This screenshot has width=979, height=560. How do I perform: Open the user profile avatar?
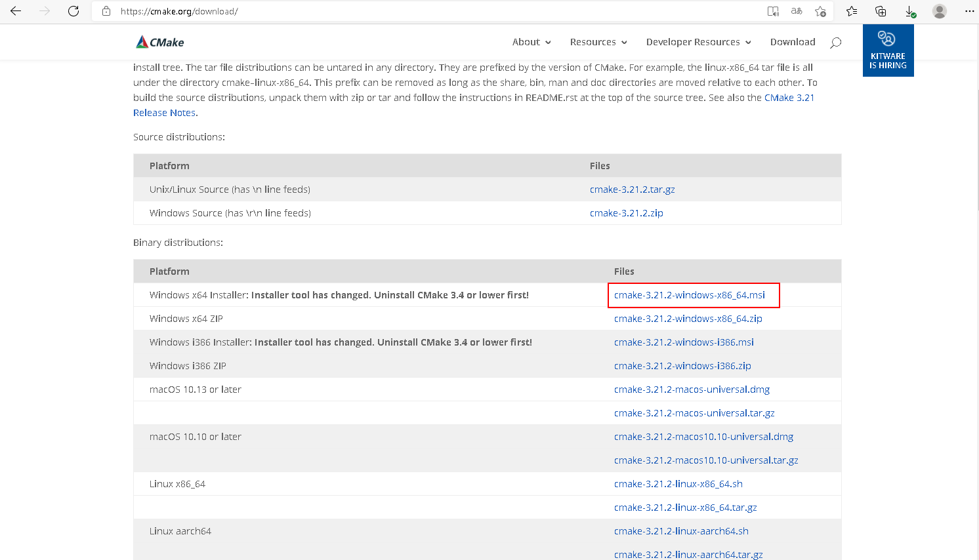tap(940, 11)
